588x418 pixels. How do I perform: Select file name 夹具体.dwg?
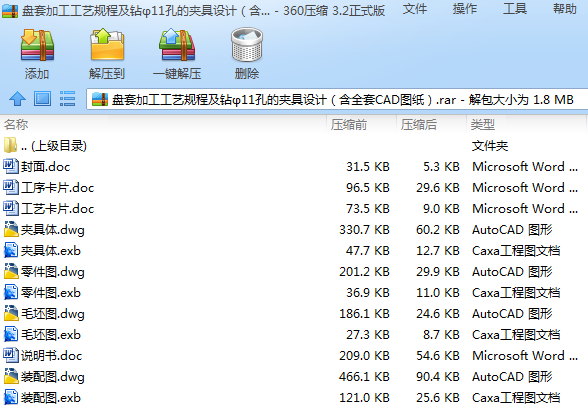pos(53,230)
